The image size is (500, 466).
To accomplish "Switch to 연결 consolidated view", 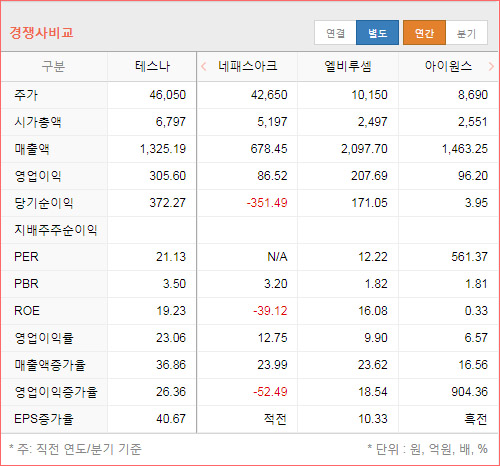I will (335, 33).
